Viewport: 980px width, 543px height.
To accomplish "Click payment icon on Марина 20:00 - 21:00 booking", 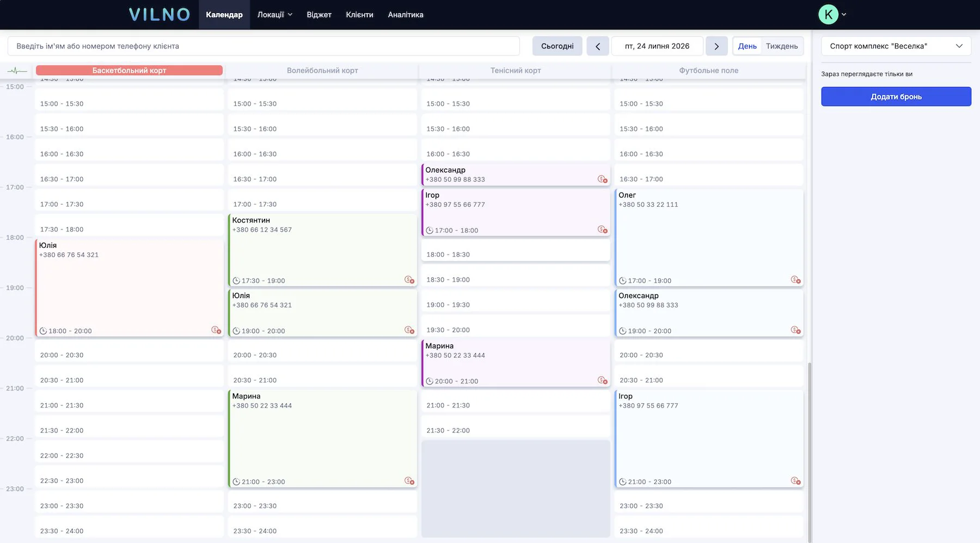I will point(602,380).
